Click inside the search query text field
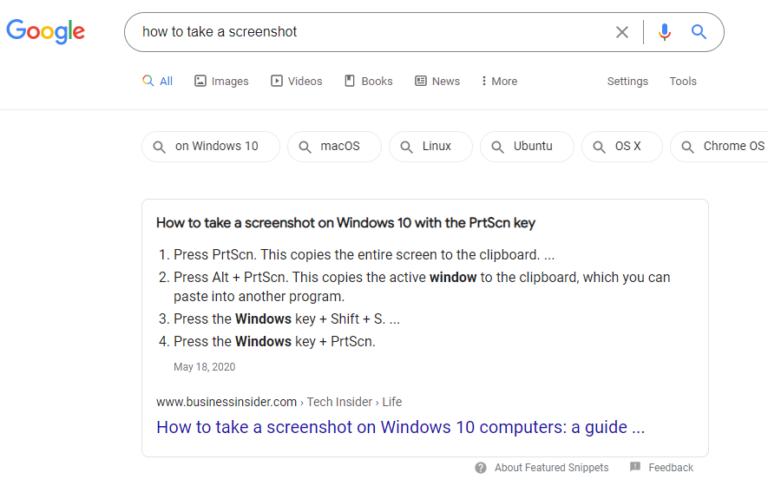Image resolution: width=768 pixels, height=486 pixels. (x=370, y=32)
